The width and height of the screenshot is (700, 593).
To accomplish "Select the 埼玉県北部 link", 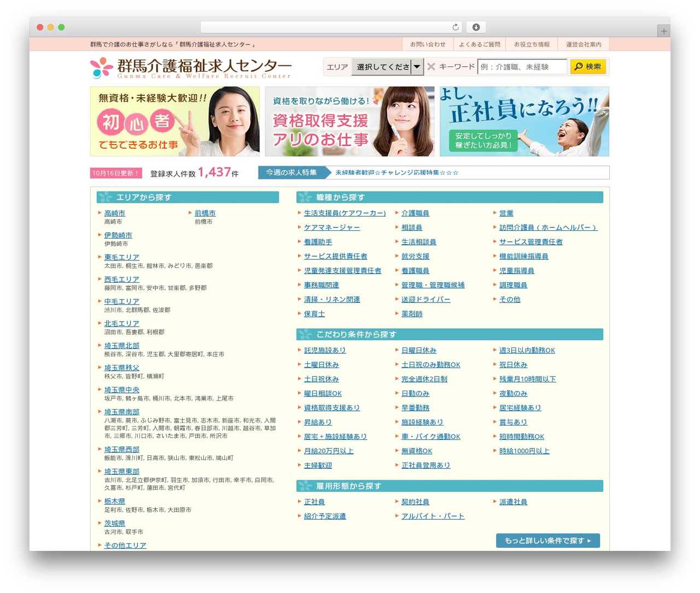I will 121,345.
